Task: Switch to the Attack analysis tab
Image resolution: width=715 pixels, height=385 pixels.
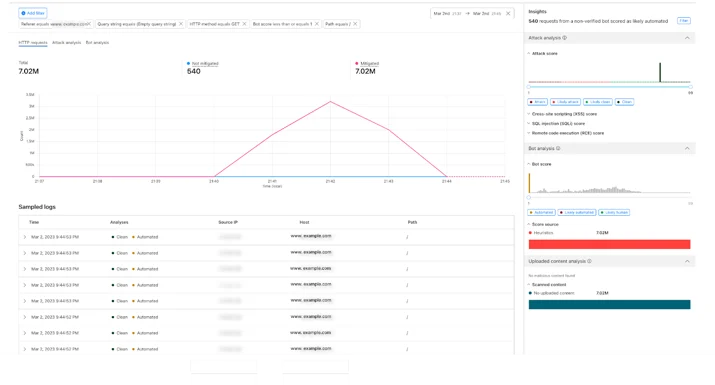Action: tap(67, 42)
